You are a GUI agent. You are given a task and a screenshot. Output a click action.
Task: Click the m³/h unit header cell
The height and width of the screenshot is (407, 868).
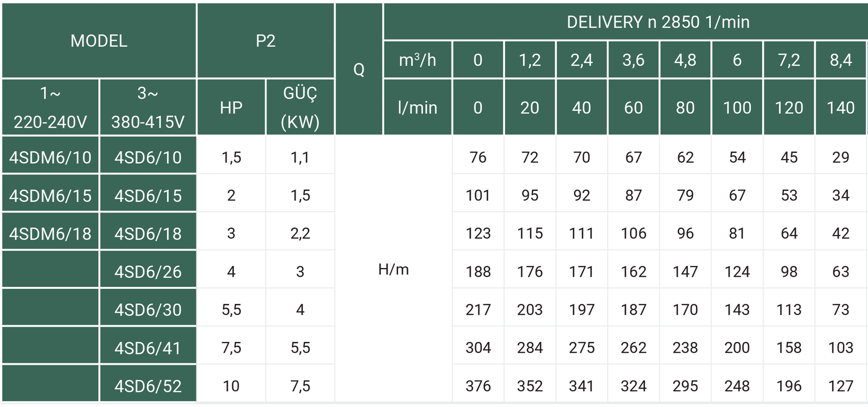[418, 60]
